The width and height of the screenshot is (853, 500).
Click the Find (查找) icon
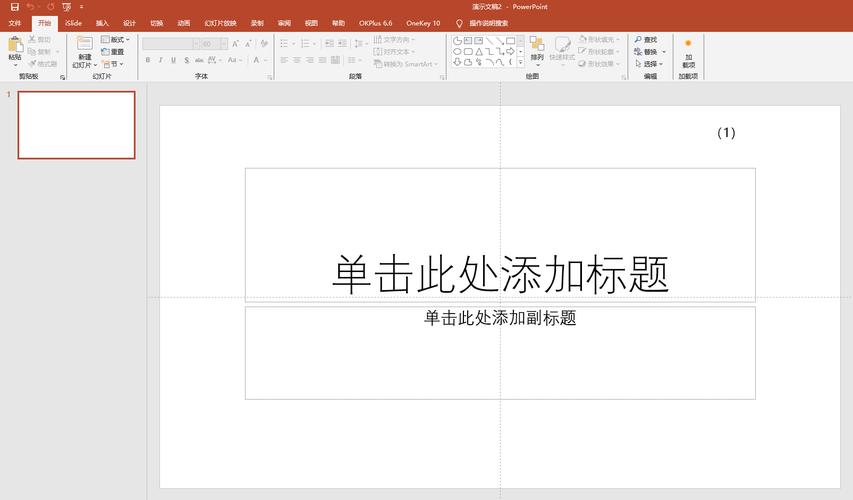tap(645, 40)
